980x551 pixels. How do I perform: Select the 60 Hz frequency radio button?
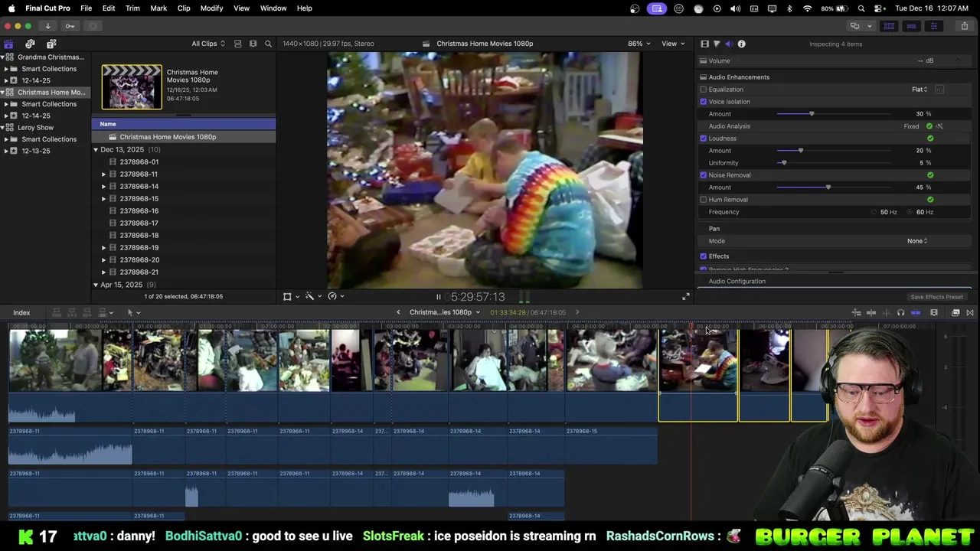point(910,212)
